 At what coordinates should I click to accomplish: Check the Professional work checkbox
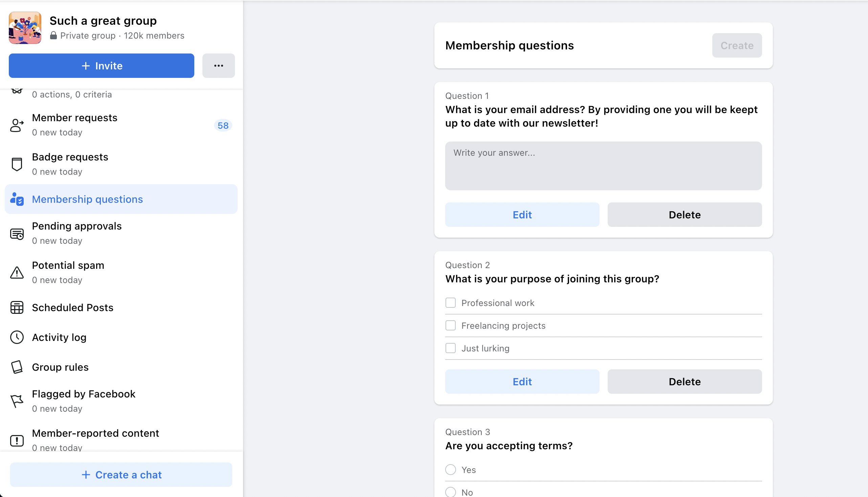click(x=451, y=303)
